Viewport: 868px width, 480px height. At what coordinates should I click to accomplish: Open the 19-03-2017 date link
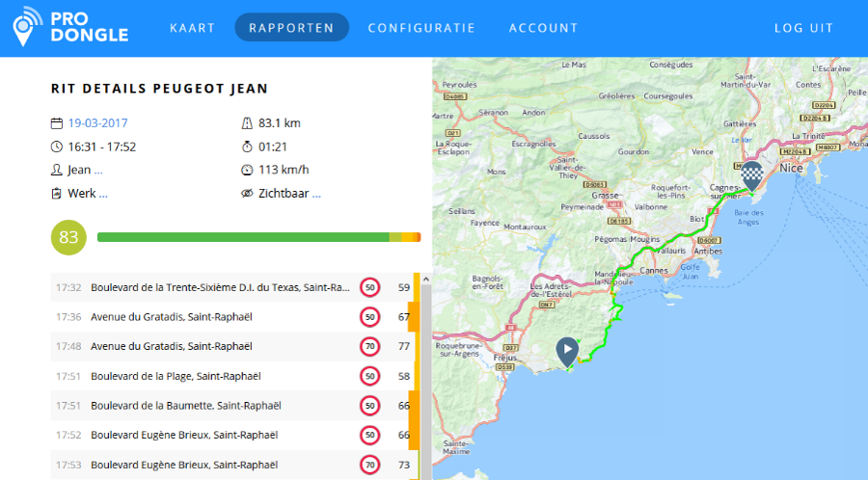97,123
